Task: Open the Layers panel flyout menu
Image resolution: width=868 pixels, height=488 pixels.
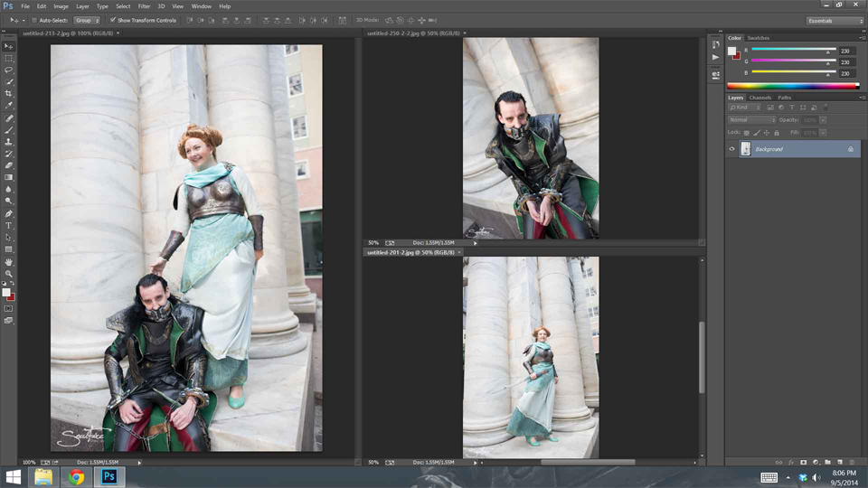Action: [862, 98]
